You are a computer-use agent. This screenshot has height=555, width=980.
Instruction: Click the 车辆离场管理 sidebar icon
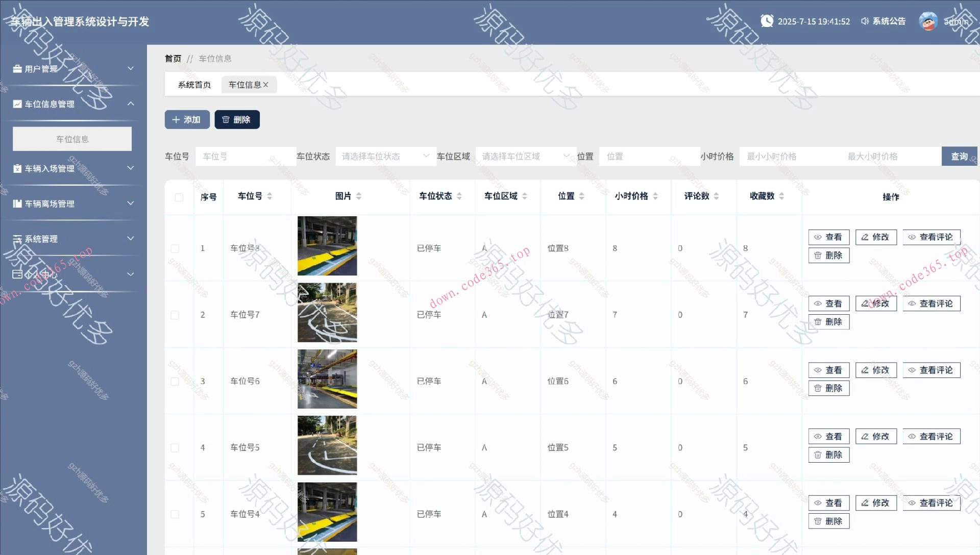(17, 204)
